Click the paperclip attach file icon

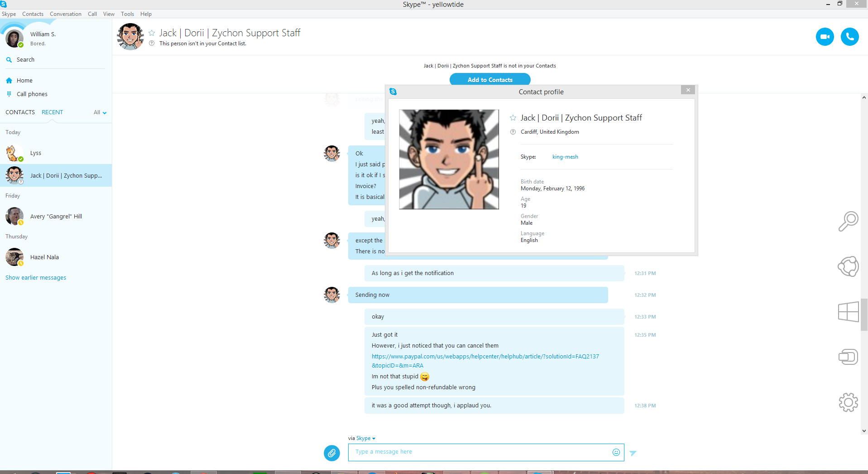pos(331,452)
